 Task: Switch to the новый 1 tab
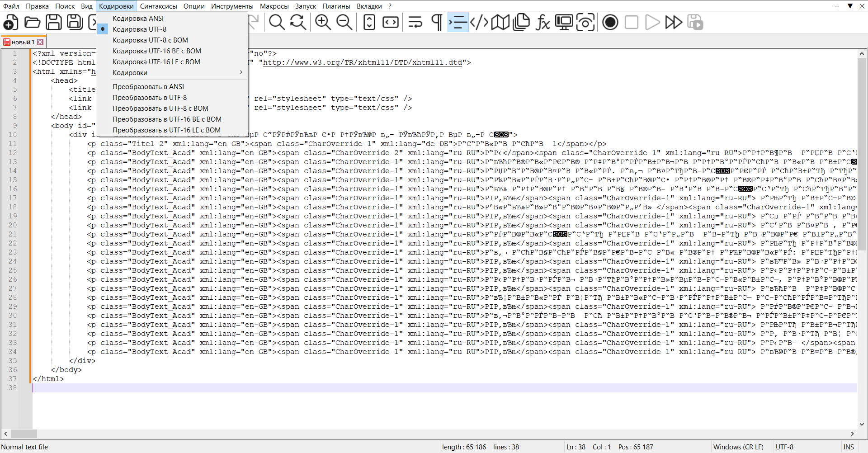pos(23,42)
